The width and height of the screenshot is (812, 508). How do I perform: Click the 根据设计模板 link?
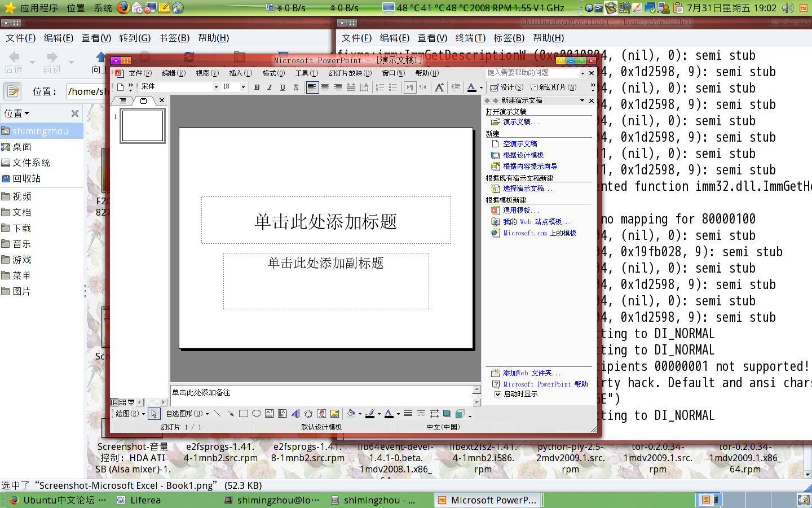coord(523,155)
